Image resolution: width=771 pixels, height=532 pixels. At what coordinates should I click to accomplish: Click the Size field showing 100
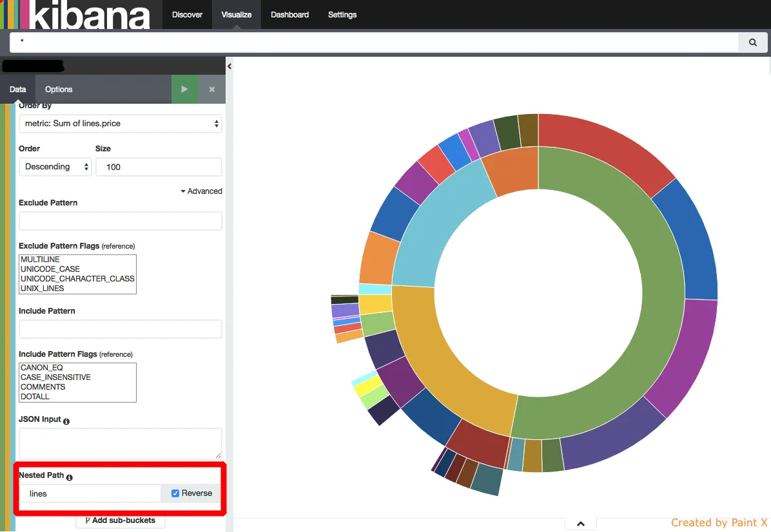159,167
